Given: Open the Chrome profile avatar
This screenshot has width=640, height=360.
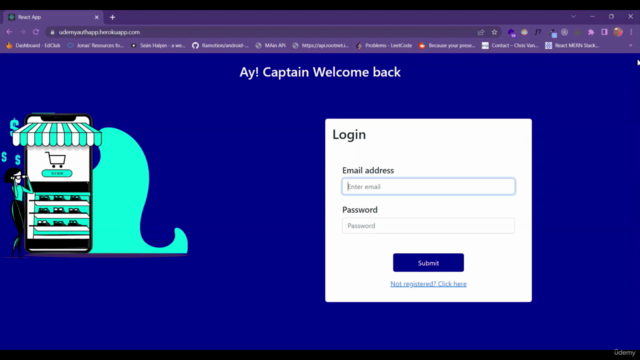Looking at the screenshot, I should (618, 32).
